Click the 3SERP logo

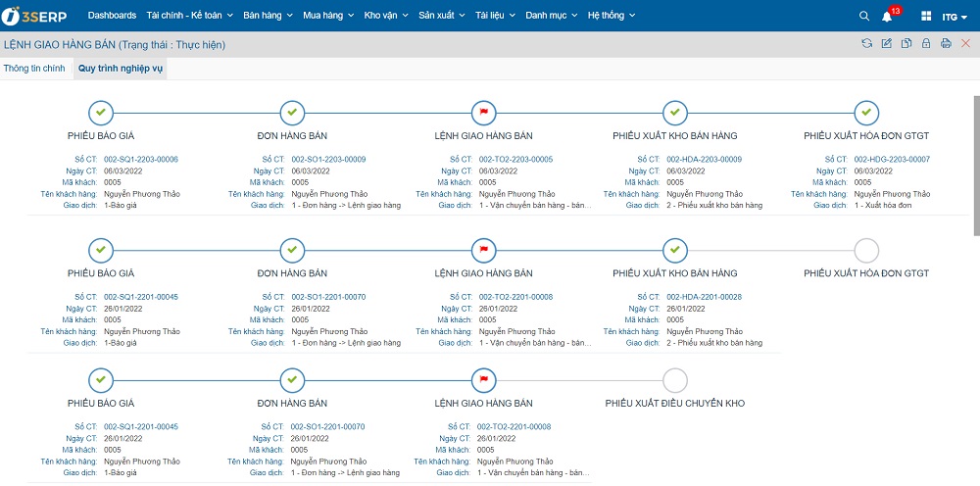41,16
